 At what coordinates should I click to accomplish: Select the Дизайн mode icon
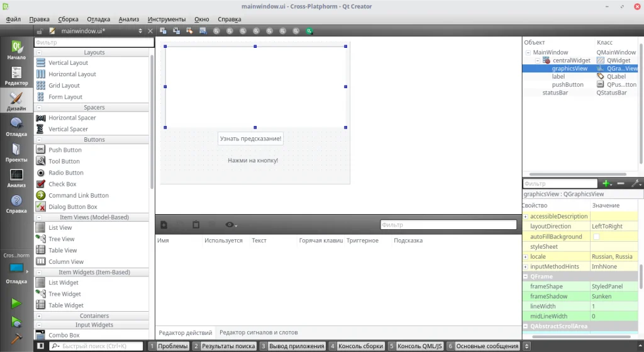[16, 101]
